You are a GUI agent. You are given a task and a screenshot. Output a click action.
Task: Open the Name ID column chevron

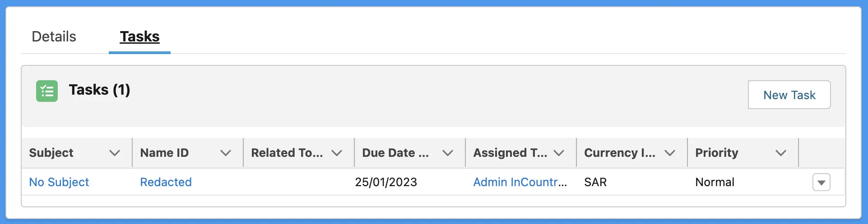pyautogui.click(x=226, y=153)
